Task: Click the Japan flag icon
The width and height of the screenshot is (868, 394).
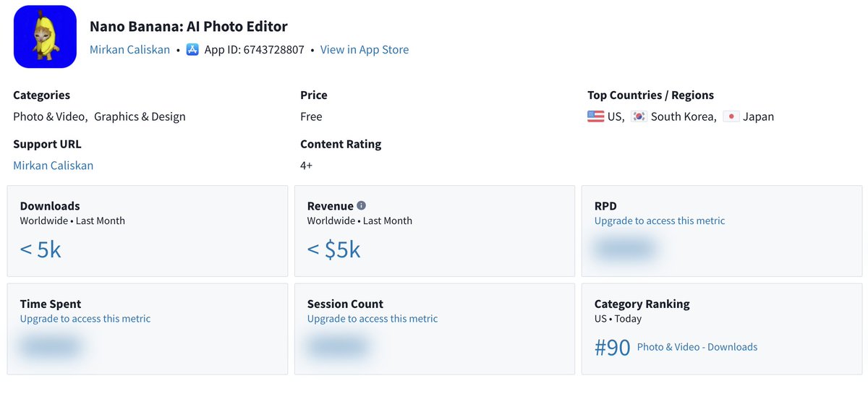Action: coord(731,116)
